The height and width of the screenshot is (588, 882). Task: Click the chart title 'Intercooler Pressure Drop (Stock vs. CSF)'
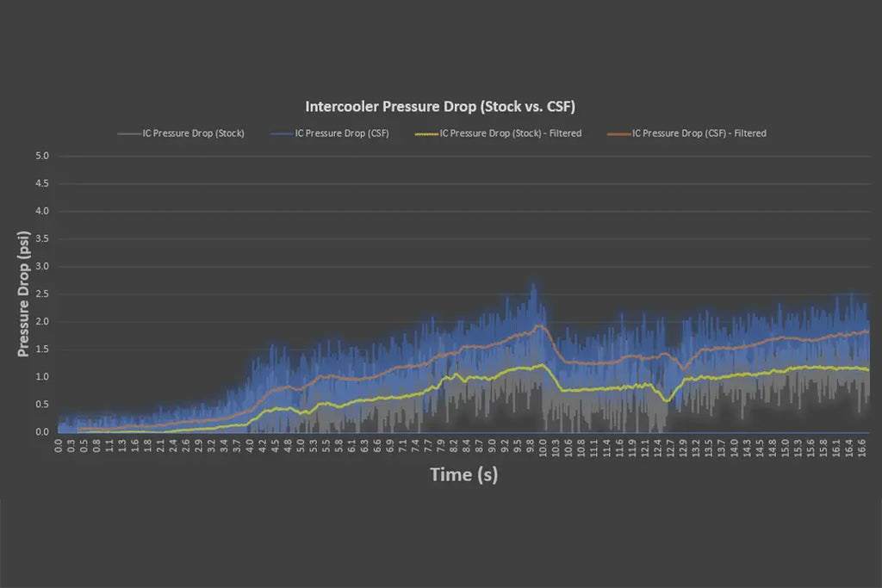[440, 107]
